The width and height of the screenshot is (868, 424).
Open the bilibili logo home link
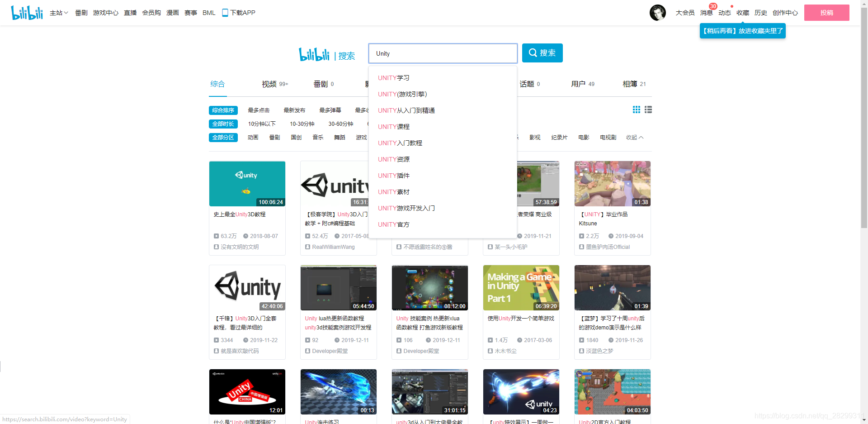point(27,13)
